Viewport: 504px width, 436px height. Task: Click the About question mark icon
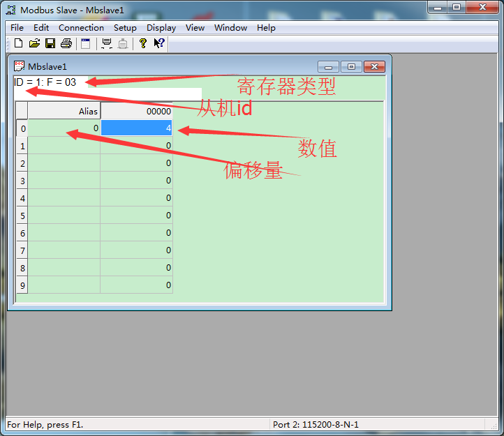143,43
